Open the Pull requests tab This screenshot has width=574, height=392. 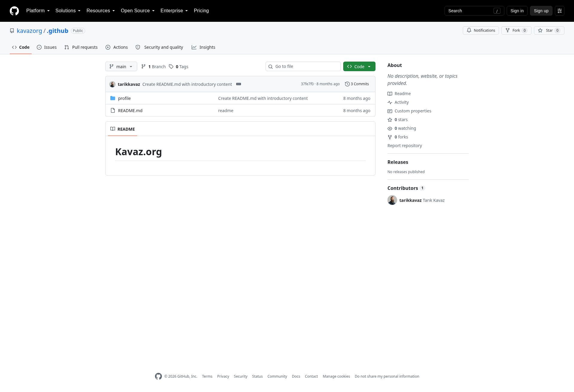81,47
